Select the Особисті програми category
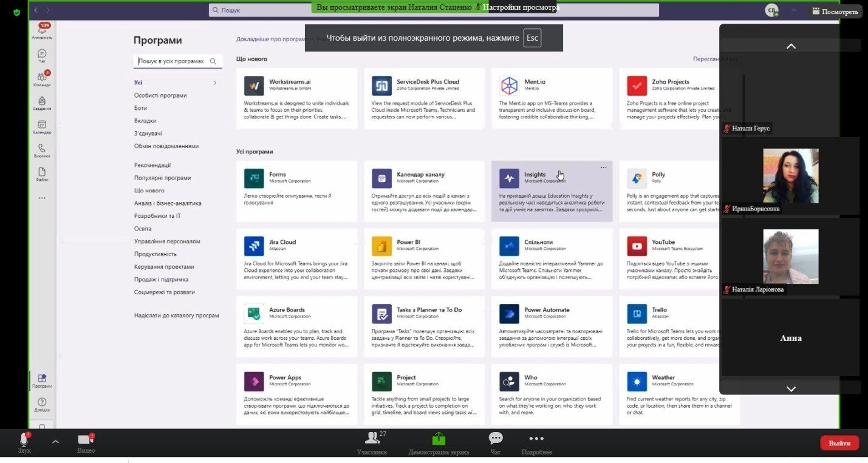868x463 pixels. click(x=160, y=95)
